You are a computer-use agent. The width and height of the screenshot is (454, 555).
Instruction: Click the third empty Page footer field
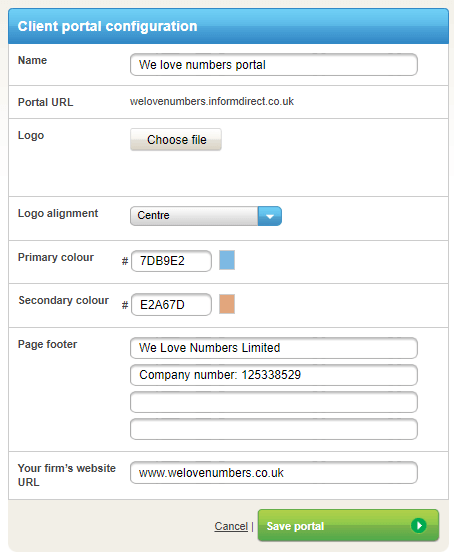tap(274, 402)
